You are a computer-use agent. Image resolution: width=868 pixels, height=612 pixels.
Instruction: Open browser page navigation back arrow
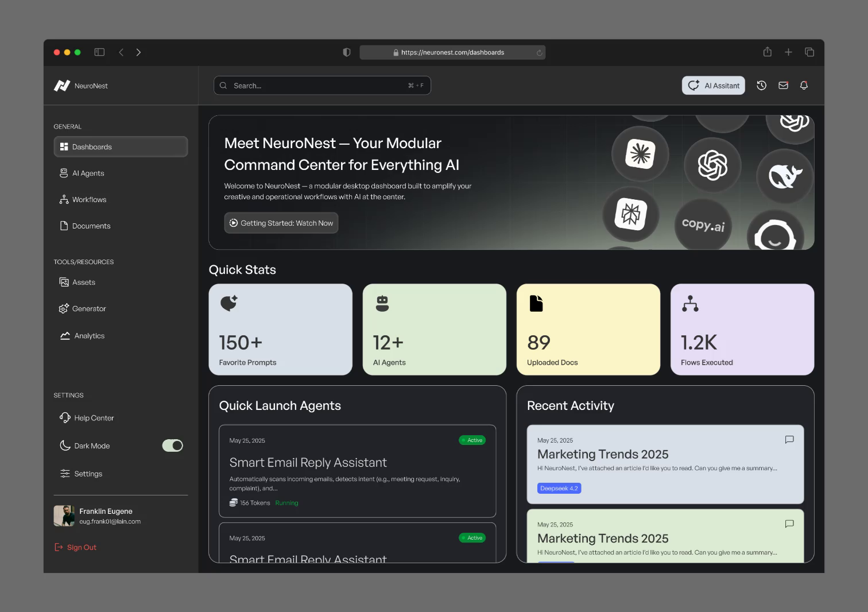[121, 52]
